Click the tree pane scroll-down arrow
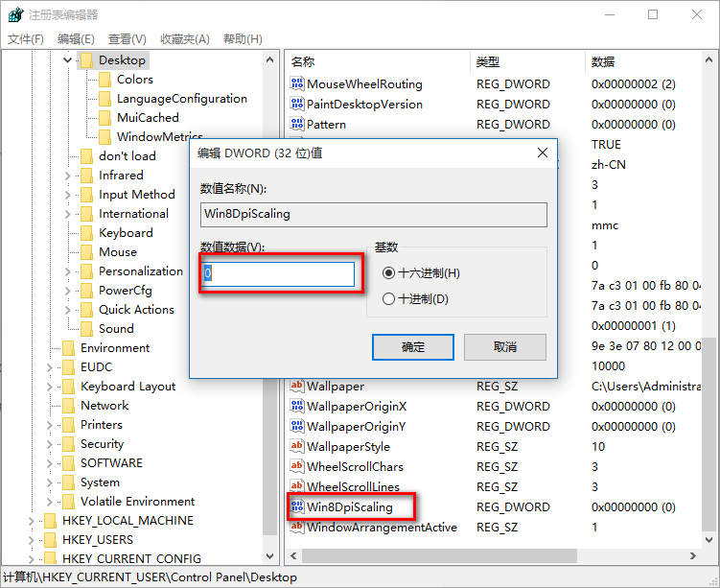720x588 pixels. [x=270, y=555]
